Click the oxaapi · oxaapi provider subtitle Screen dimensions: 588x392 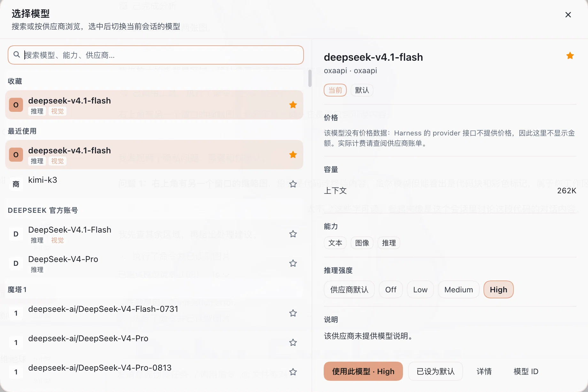(x=350, y=71)
